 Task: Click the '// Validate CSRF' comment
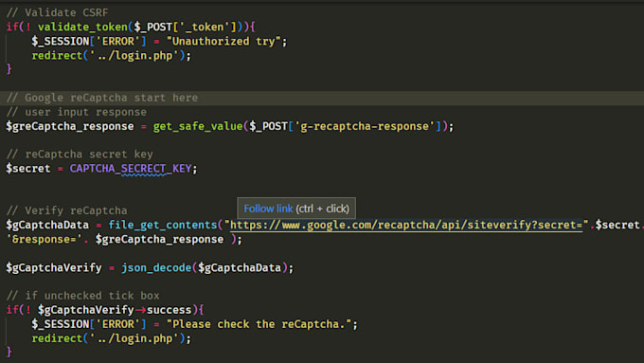(57, 12)
